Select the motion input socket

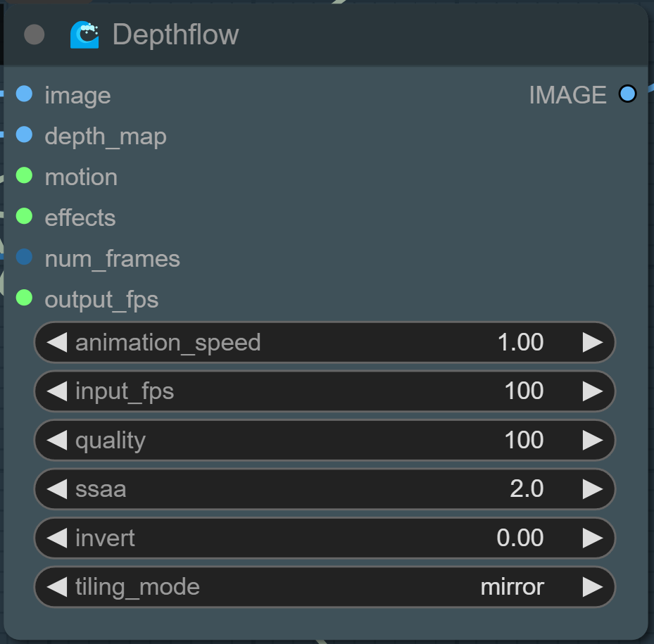coord(24,175)
